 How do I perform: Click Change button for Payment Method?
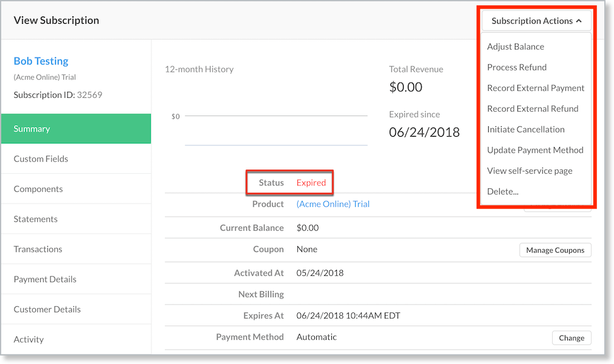[x=571, y=338]
